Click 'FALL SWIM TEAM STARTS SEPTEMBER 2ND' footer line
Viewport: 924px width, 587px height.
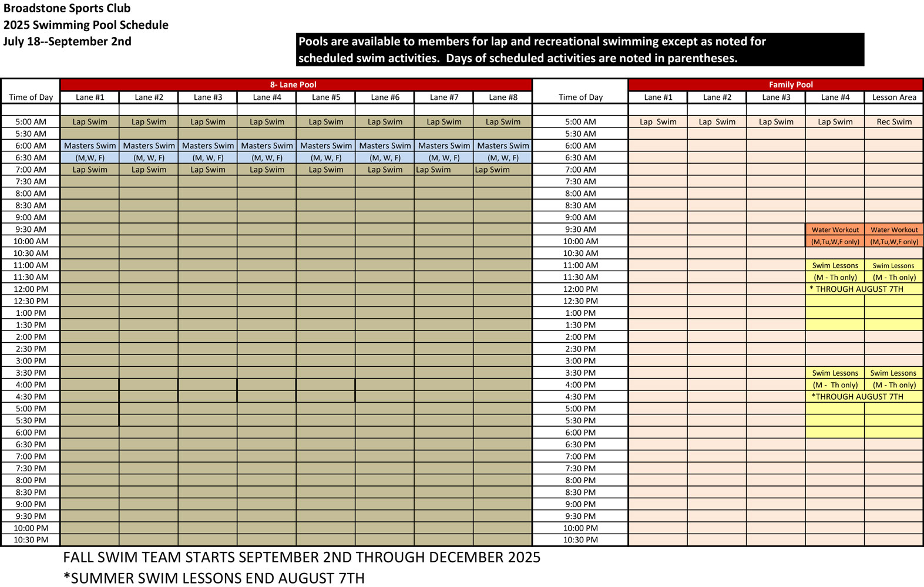pos(301,557)
